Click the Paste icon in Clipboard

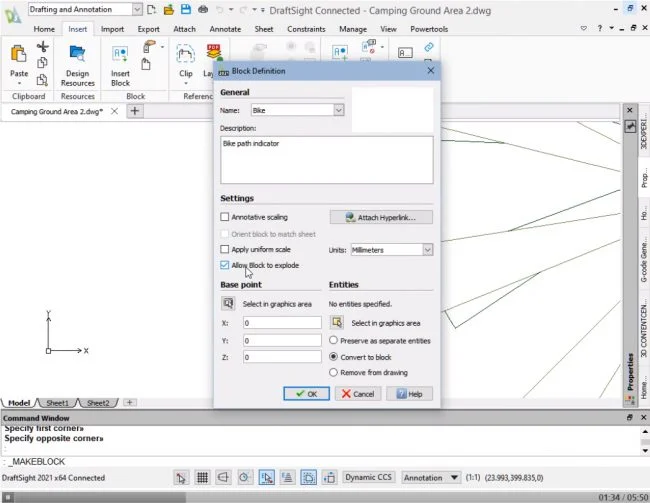tap(19, 60)
